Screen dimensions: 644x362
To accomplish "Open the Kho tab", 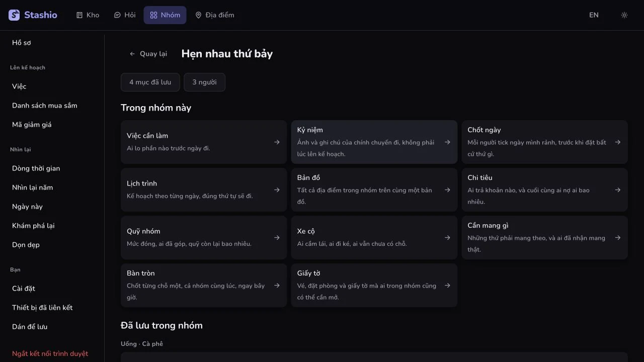I will 88,15.
